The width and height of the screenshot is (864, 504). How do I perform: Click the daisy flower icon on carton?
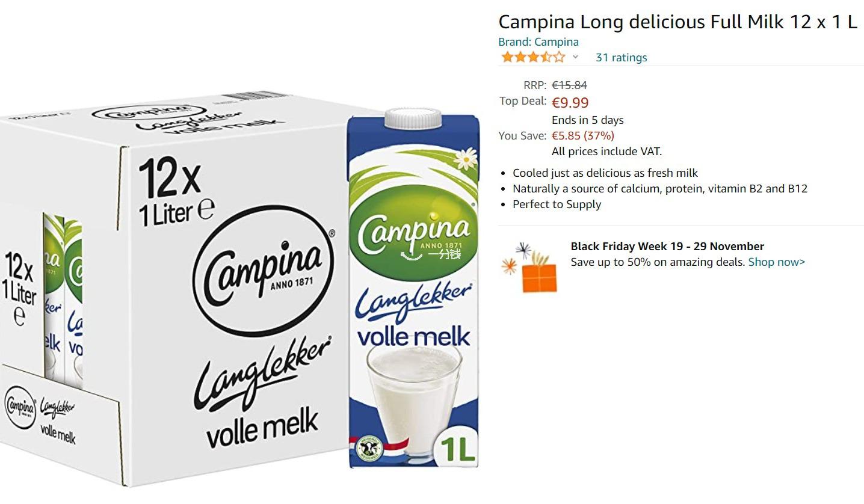pos(464,160)
